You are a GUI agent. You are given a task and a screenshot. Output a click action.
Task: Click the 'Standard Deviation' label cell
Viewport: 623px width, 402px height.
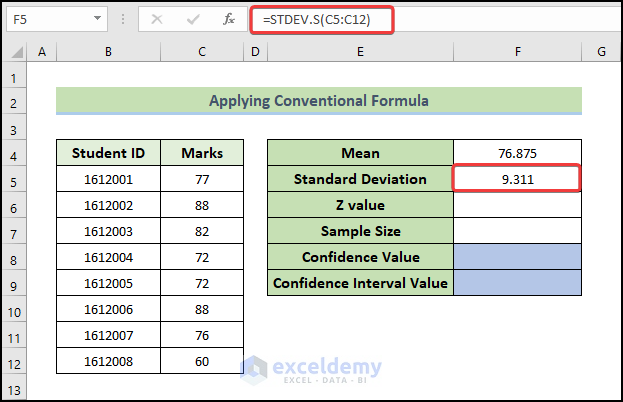360,179
